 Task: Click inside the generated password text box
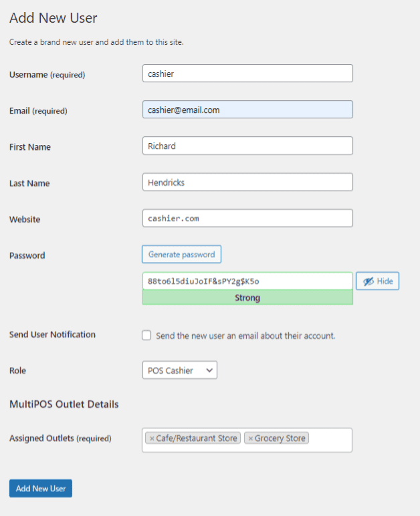[x=247, y=281]
